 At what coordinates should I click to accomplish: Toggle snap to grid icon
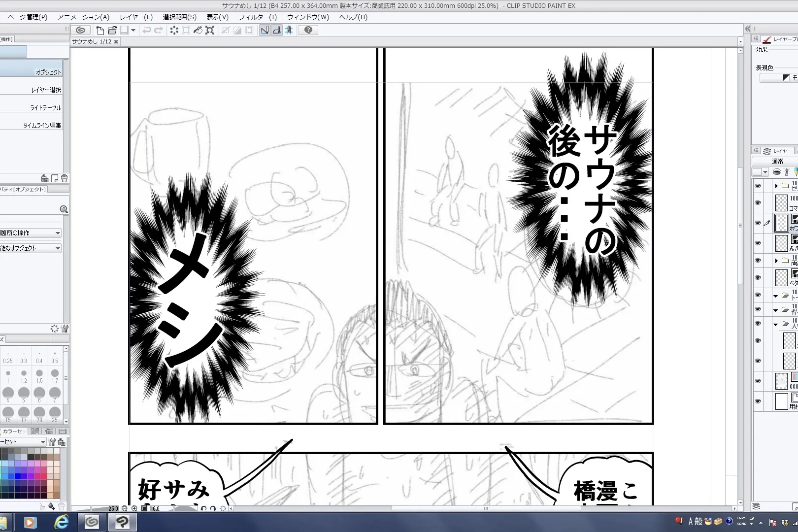click(x=289, y=30)
